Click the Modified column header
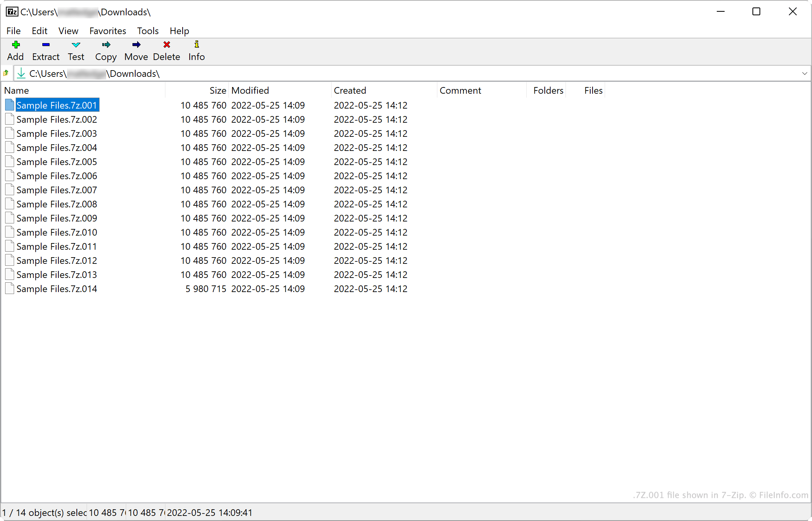The width and height of the screenshot is (812, 521). pos(249,91)
